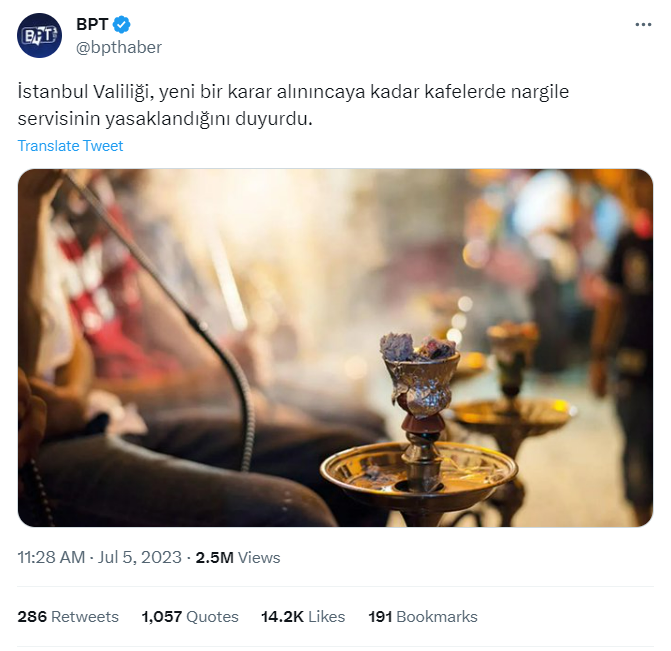The width and height of the screenshot is (671, 651).
Task: Click Translate Tweet link
Action: click(70, 146)
